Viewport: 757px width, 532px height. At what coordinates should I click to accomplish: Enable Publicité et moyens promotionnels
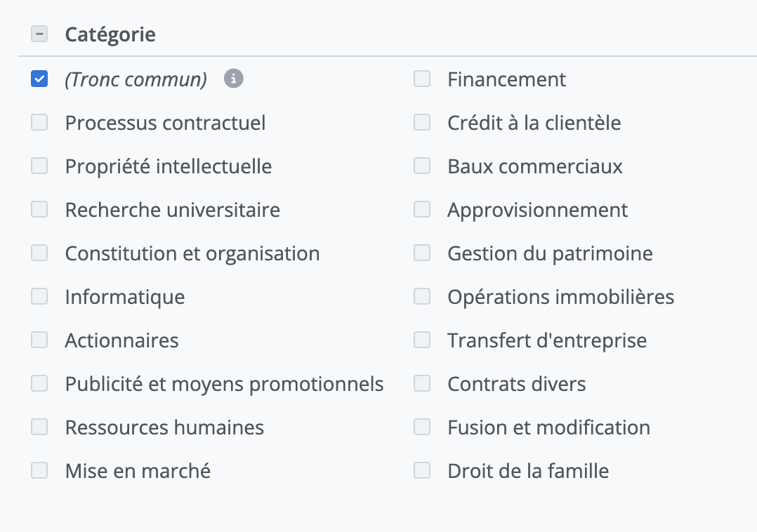(x=39, y=384)
